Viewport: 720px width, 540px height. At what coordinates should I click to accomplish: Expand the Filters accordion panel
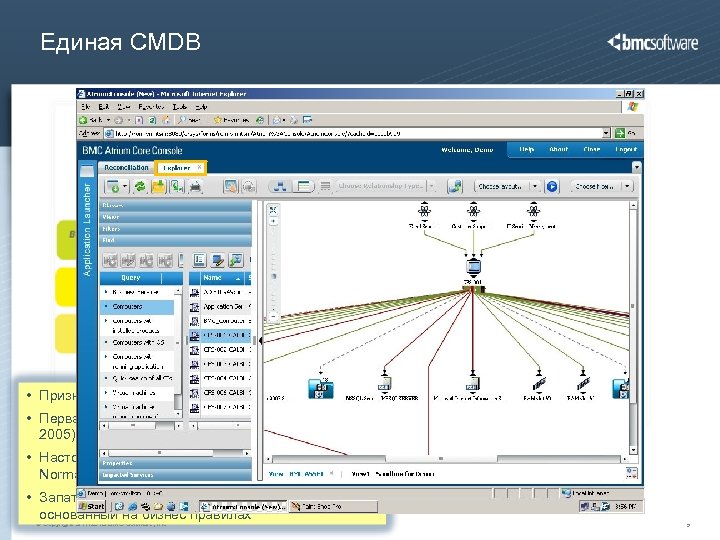point(175,228)
